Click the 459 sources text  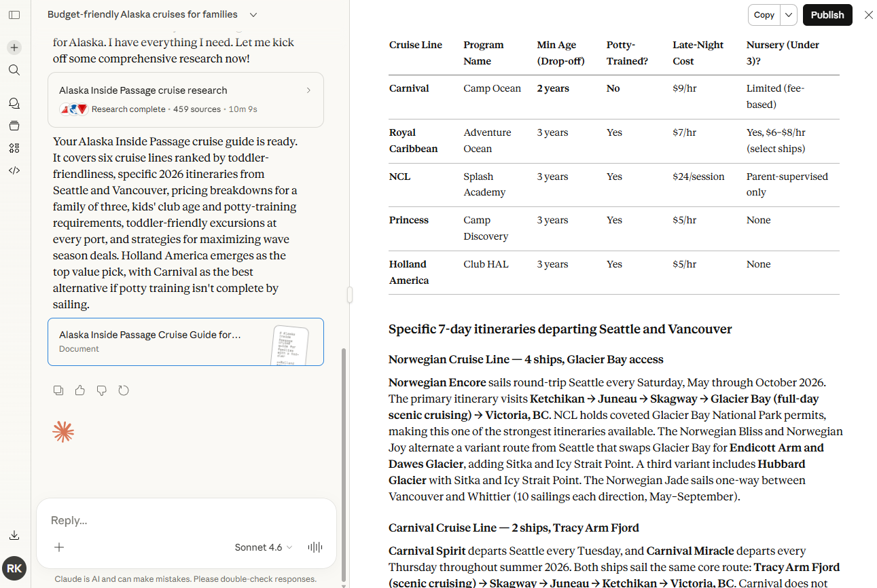point(197,109)
